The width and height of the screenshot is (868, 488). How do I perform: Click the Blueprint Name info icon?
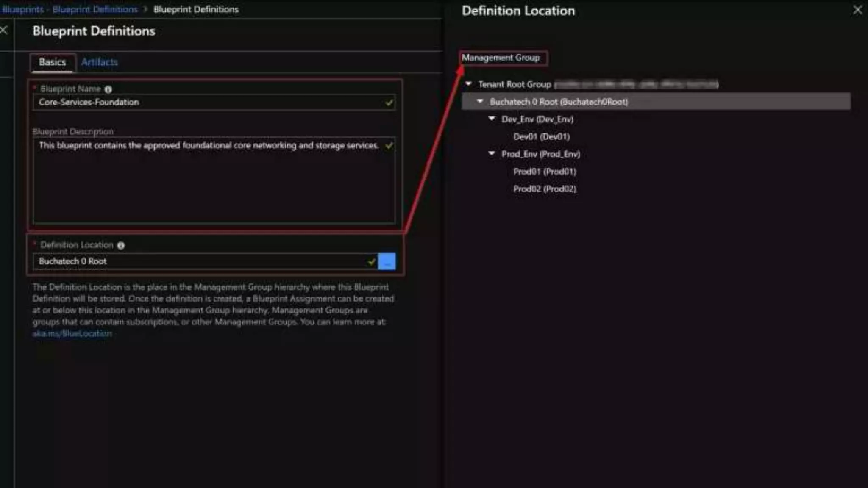point(108,89)
